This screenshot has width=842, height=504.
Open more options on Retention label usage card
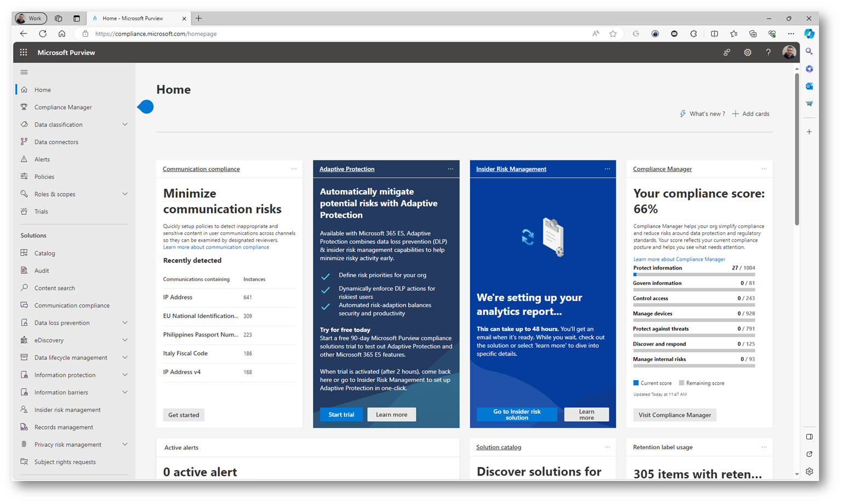[764, 447]
